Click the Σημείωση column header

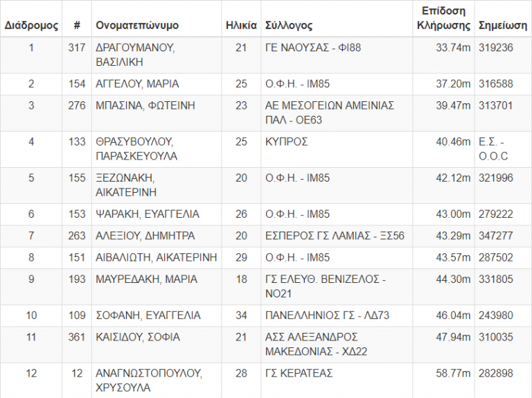(502, 26)
